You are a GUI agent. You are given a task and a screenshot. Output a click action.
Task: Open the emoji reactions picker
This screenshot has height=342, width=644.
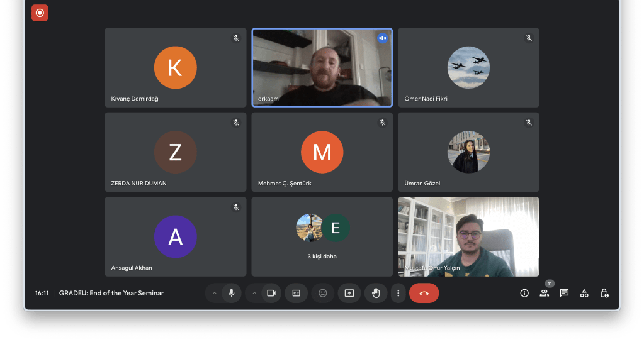(x=323, y=293)
